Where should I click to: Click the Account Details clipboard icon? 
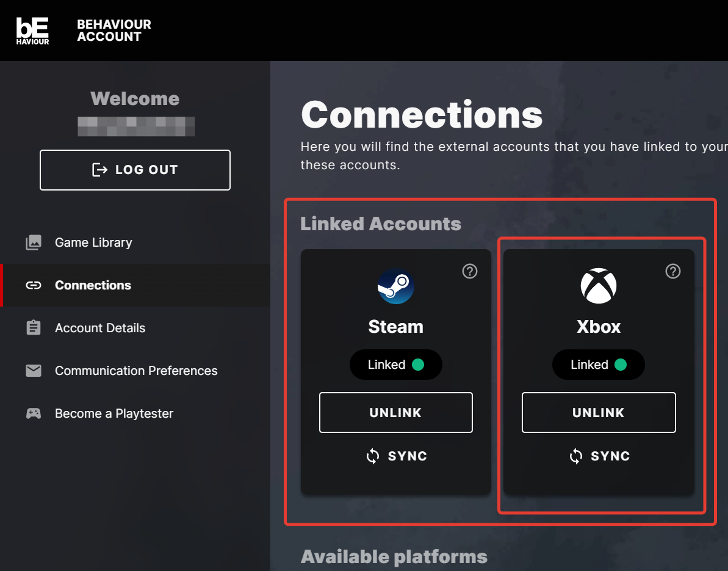point(34,327)
